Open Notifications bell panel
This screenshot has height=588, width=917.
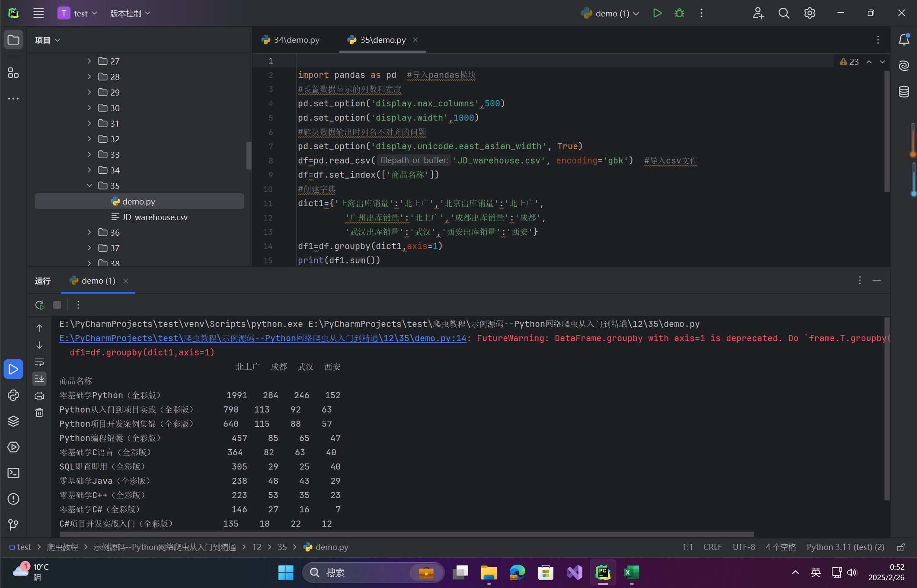[904, 40]
